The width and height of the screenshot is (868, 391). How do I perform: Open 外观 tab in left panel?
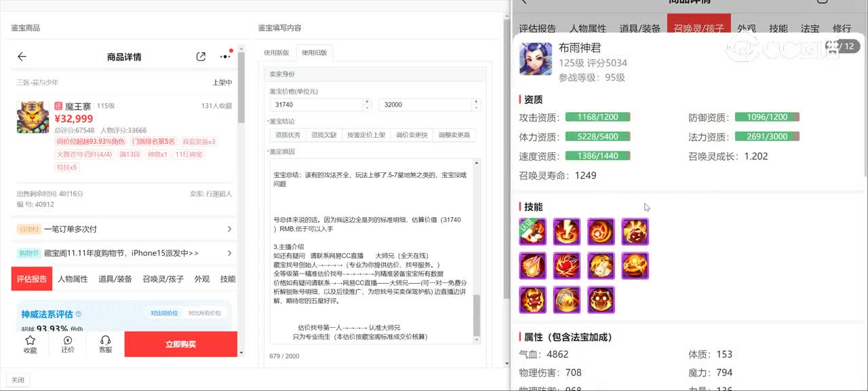(202, 279)
